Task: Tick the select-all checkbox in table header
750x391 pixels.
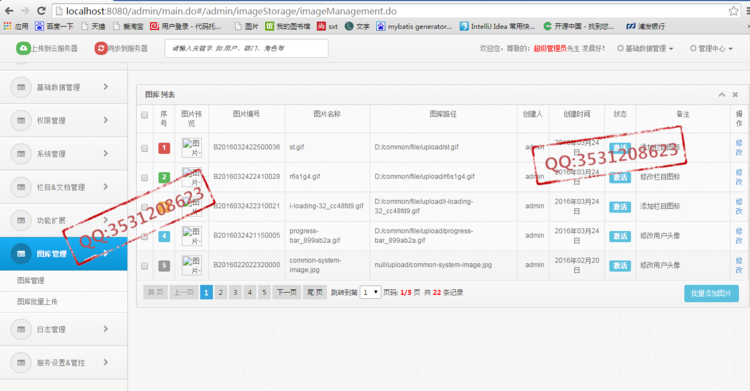Action: [x=144, y=115]
